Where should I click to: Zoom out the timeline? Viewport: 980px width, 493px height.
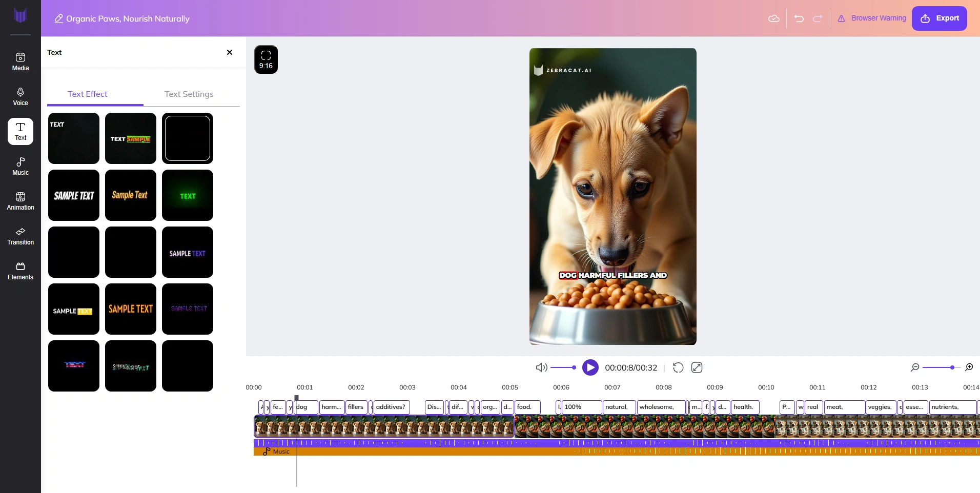tap(915, 367)
